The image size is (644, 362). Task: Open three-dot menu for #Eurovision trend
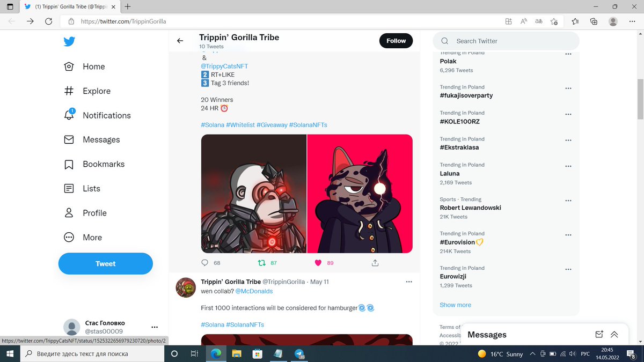pyautogui.click(x=568, y=235)
